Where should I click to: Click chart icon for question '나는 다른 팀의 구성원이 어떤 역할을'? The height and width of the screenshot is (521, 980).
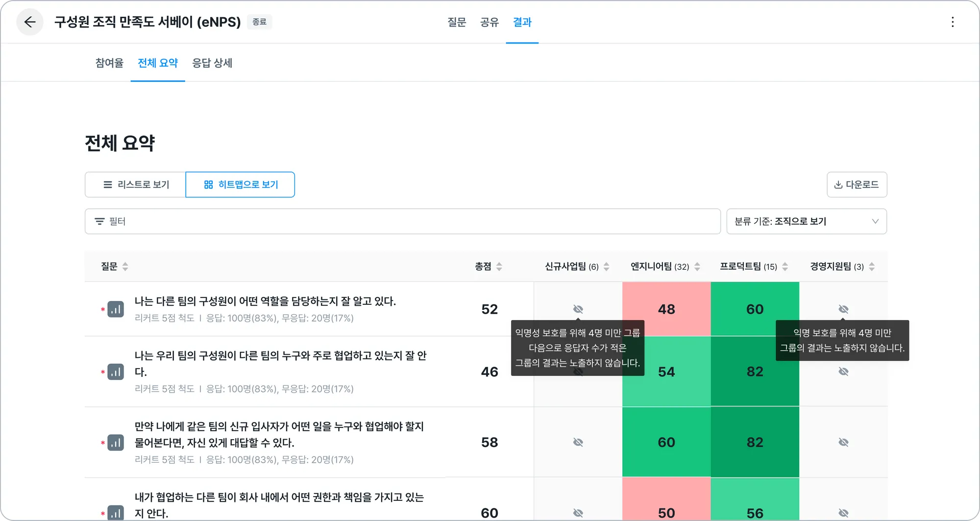point(116,309)
